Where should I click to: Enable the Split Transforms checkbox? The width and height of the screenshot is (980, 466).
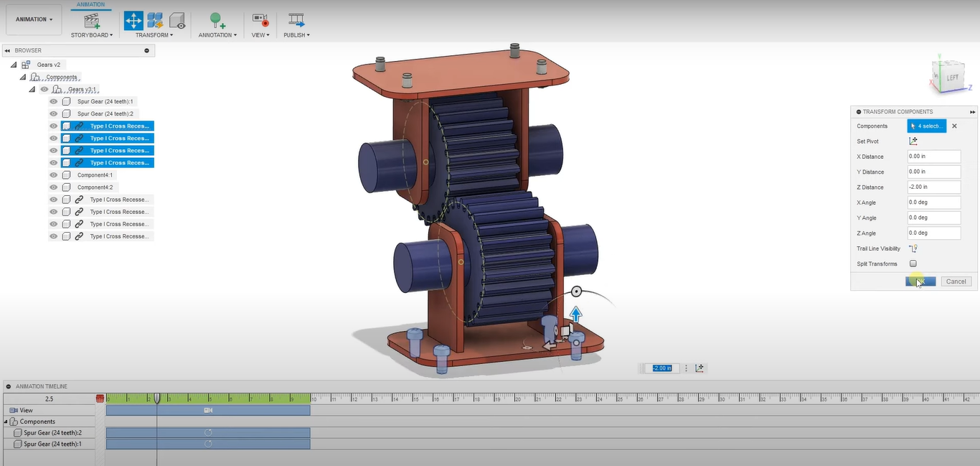[x=913, y=264]
